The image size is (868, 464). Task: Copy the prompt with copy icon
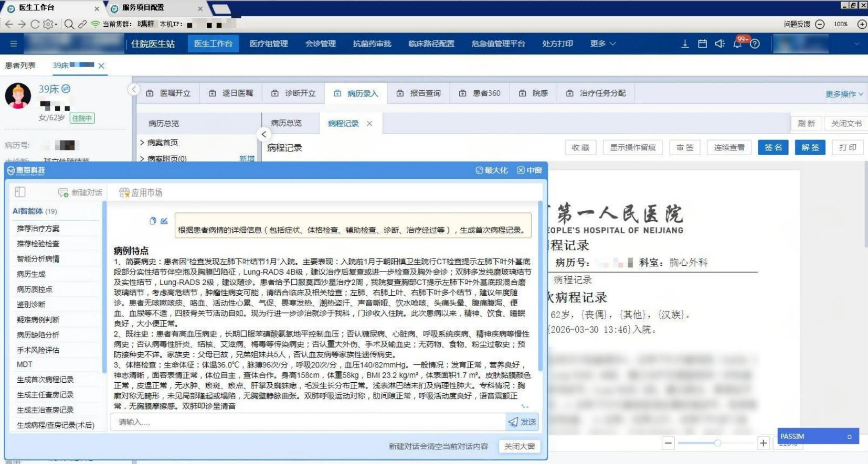click(x=153, y=221)
